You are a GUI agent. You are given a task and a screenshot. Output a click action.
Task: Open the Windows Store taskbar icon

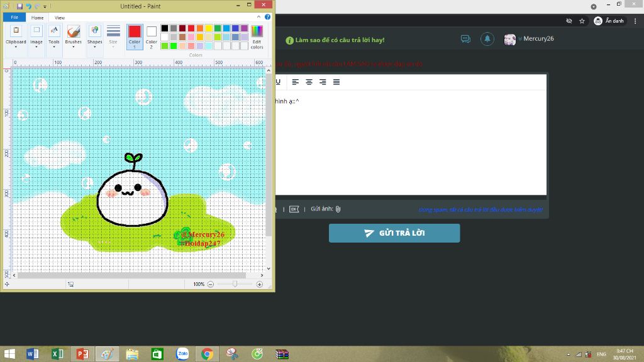[157, 354]
